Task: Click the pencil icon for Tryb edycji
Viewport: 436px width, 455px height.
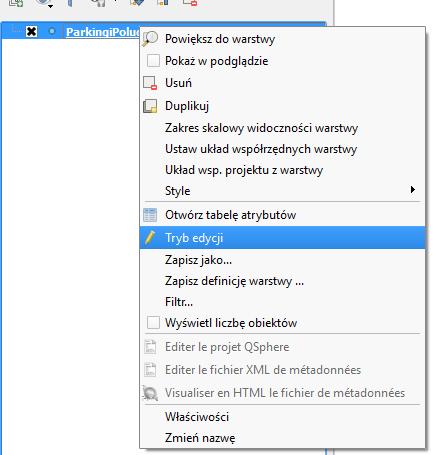Action: [150, 237]
